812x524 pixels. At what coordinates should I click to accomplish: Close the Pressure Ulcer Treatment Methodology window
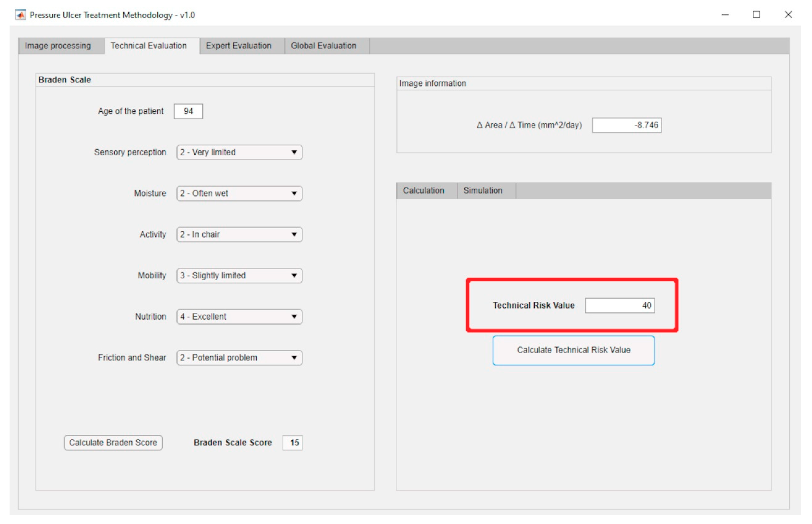(x=788, y=15)
